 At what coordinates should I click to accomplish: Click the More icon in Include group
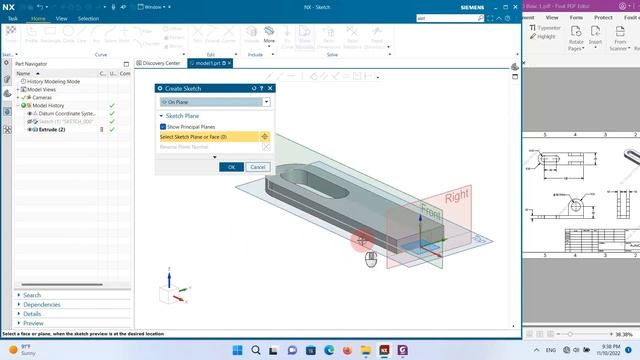pos(269,31)
